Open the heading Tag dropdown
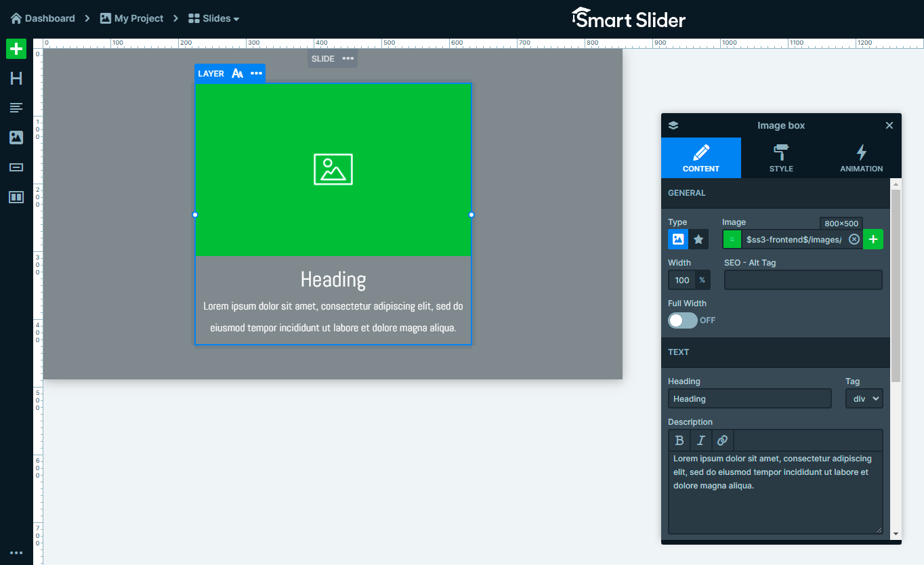 click(864, 398)
